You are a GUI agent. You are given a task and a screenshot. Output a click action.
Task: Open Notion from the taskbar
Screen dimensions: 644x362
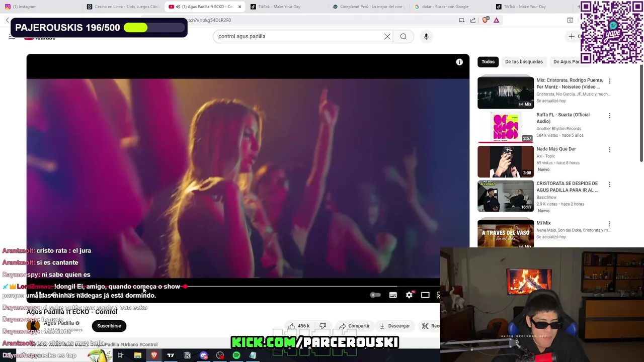coord(187,355)
